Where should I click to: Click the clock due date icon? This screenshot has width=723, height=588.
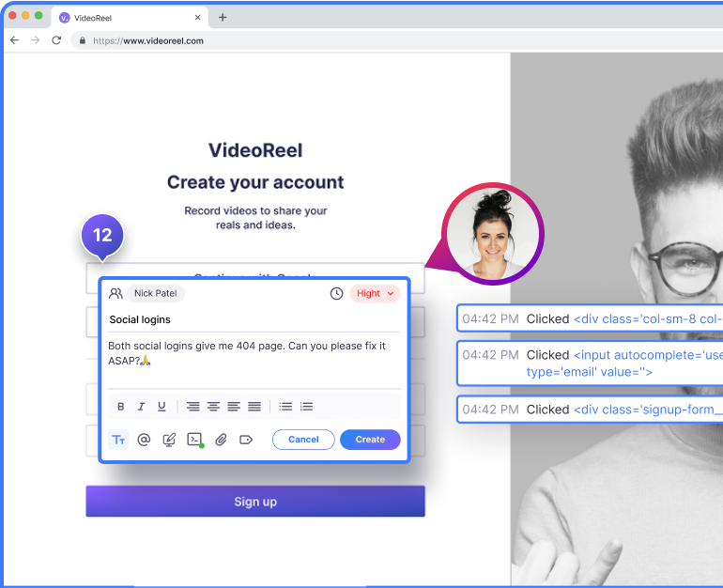336,294
